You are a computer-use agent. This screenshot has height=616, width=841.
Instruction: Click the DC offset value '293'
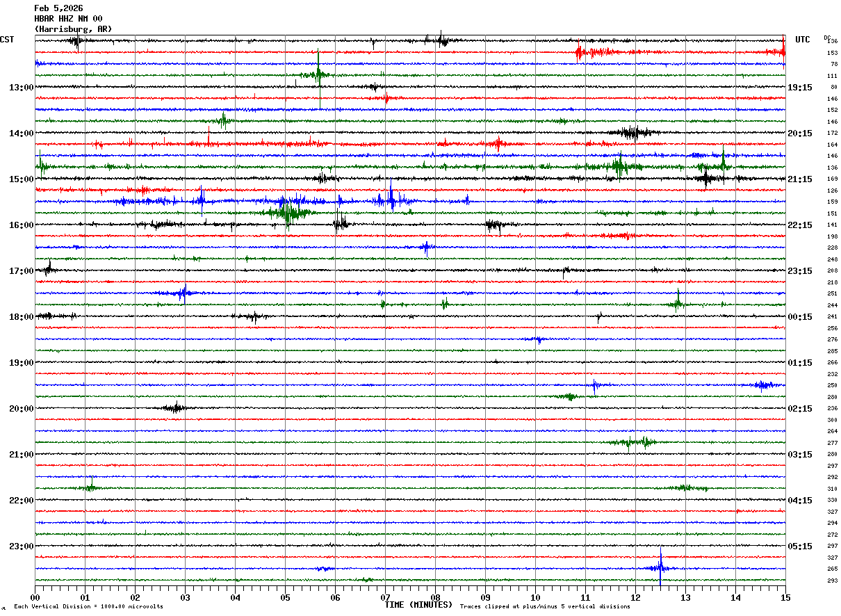[x=832, y=581]
